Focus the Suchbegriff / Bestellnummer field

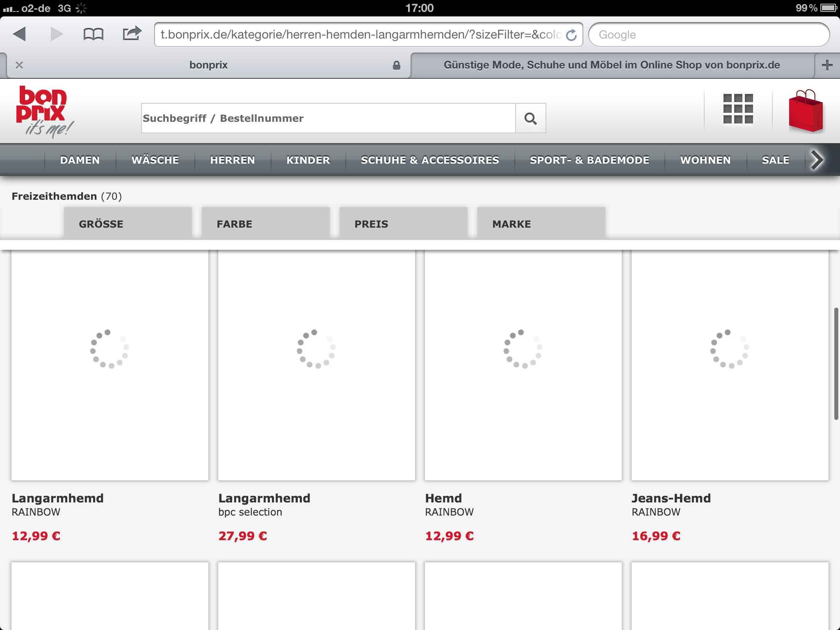(328, 119)
